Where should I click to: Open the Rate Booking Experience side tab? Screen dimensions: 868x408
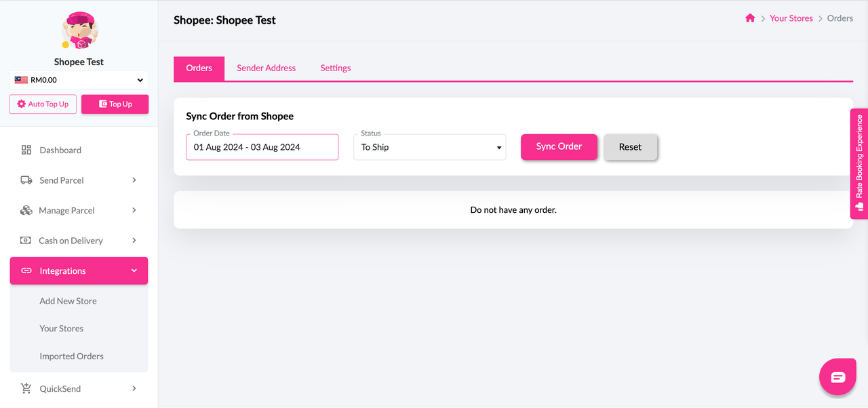859,163
